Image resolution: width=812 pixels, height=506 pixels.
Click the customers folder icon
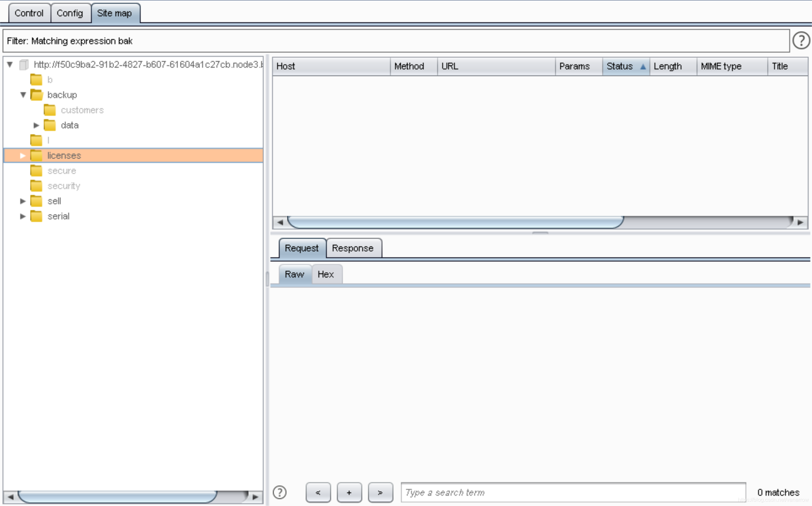50,110
